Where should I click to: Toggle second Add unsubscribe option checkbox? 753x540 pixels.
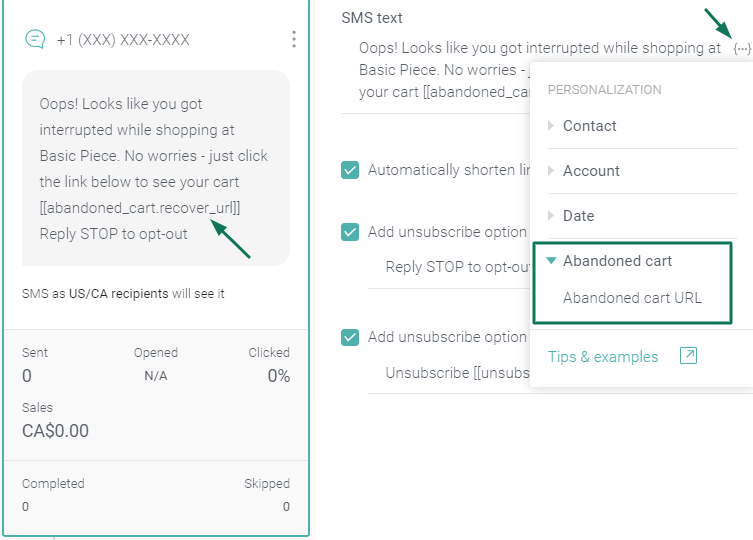coord(350,337)
